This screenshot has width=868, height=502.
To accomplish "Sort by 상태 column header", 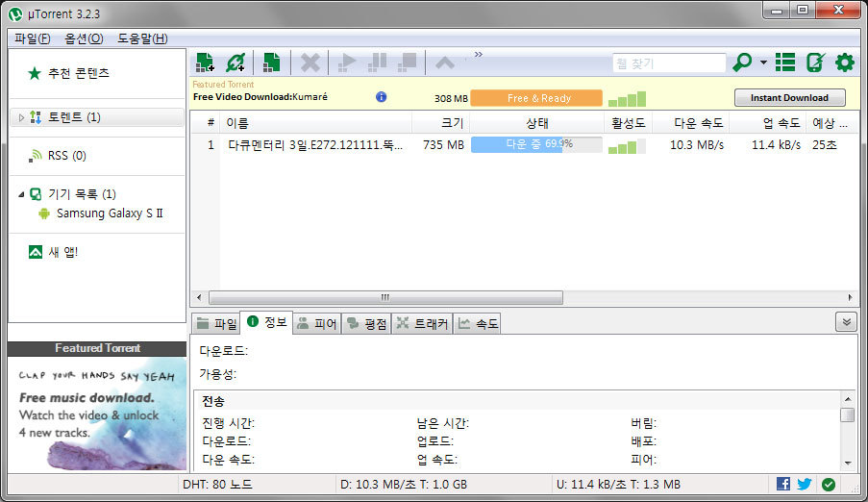I will pos(537,123).
